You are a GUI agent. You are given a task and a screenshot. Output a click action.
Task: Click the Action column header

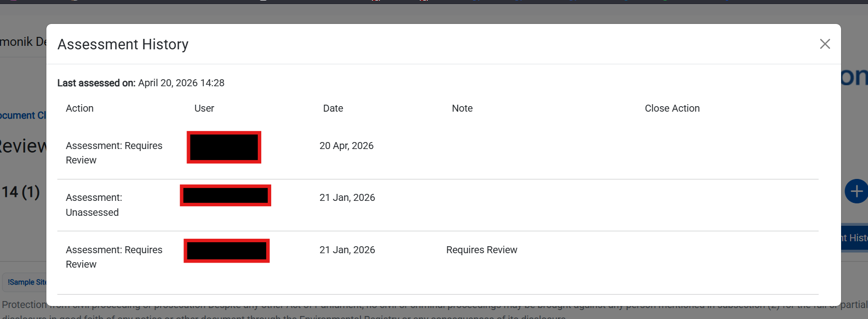click(80, 108)
